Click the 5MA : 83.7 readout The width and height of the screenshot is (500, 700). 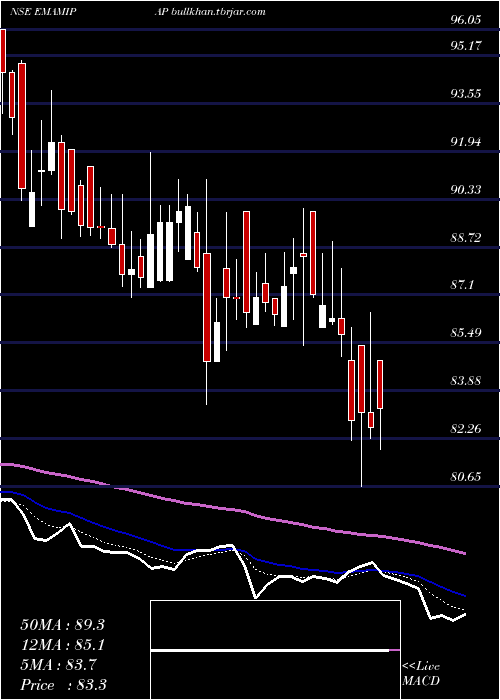click(x=57, y=665)
